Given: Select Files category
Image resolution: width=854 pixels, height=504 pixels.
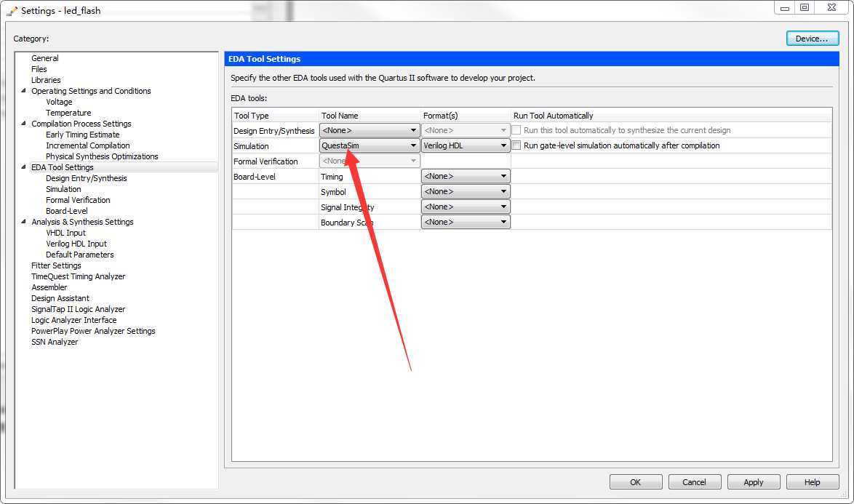Looking at the screenshot, I should coord(39,69).
